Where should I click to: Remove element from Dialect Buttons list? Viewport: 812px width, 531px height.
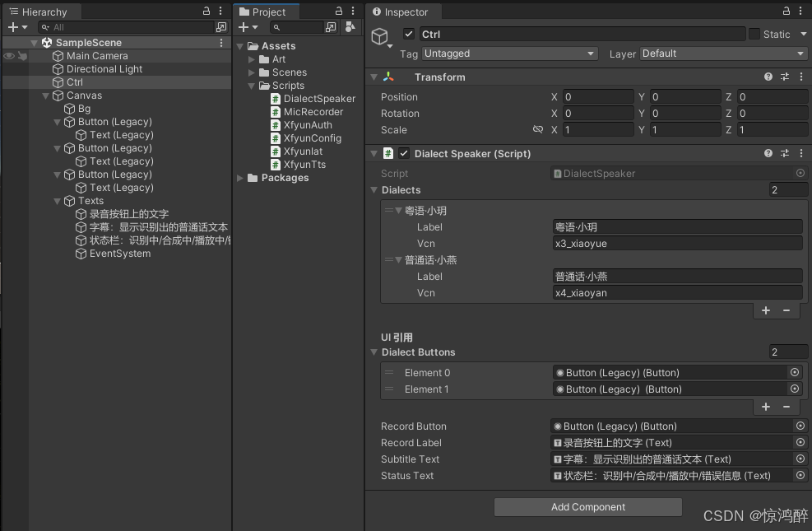(786, 407)
